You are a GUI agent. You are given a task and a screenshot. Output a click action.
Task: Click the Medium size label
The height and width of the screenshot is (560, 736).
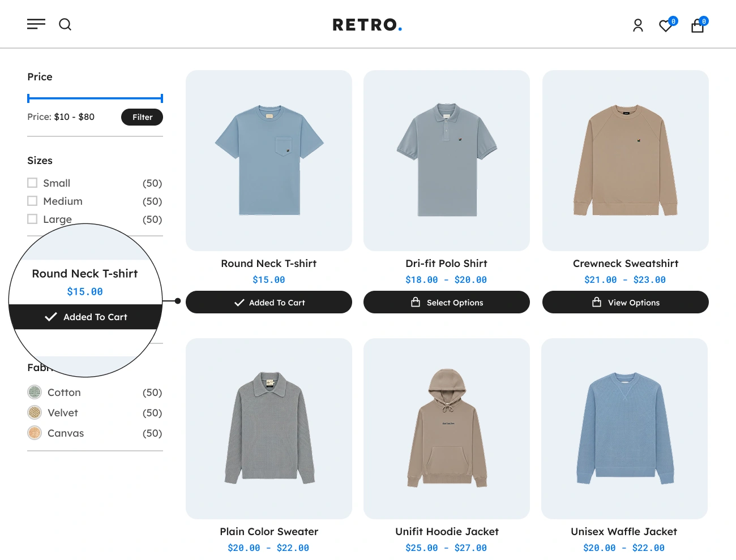click(63, 201)
